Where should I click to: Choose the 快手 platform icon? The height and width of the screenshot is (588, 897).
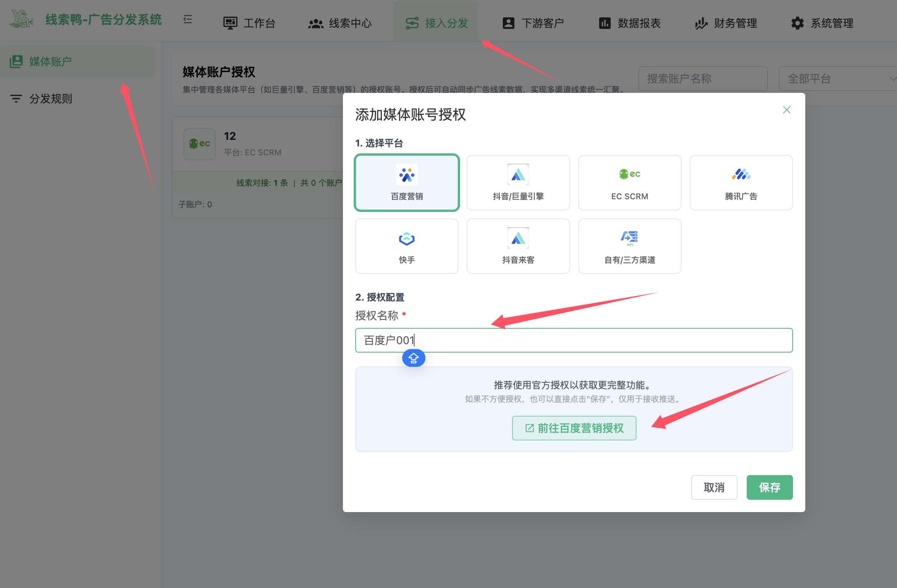(407, 239)
